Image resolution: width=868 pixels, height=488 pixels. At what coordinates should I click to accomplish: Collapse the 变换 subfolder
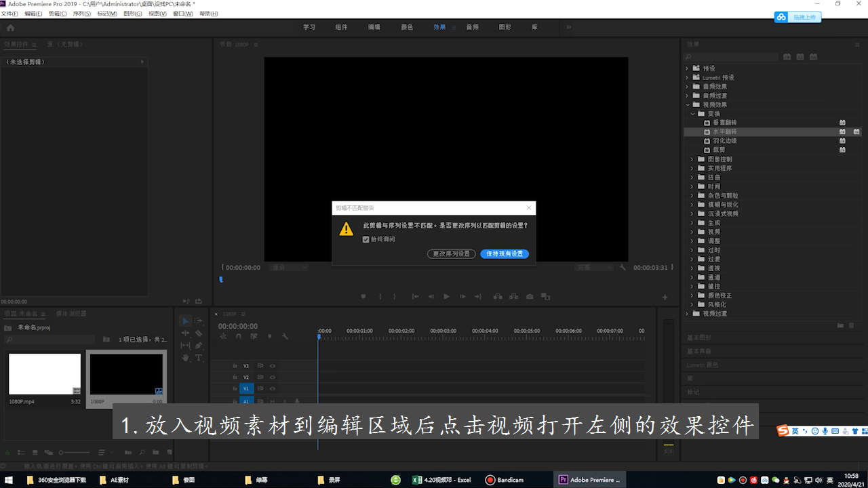pos(692,114)
